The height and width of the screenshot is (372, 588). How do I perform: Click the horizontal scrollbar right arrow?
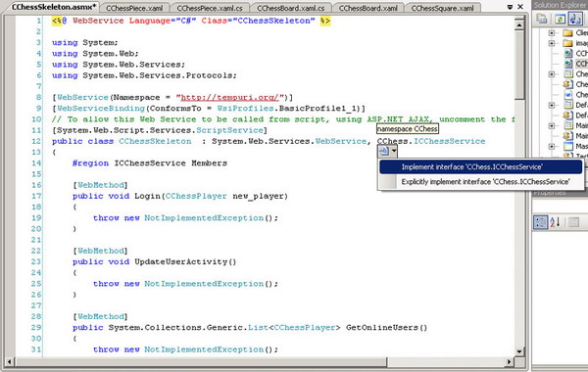pyautogui.click(x=509, y=362)
